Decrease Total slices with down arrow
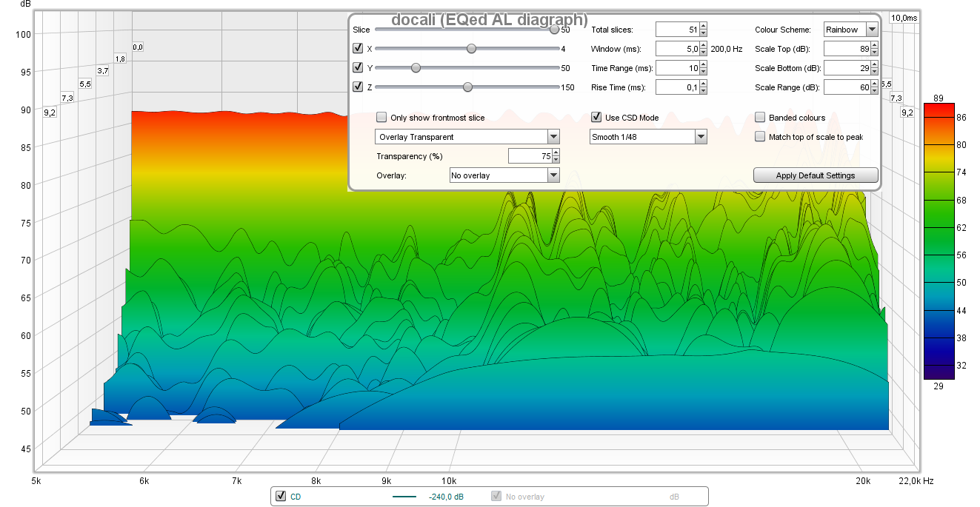 pyautogui.click(x=704, y=33)
